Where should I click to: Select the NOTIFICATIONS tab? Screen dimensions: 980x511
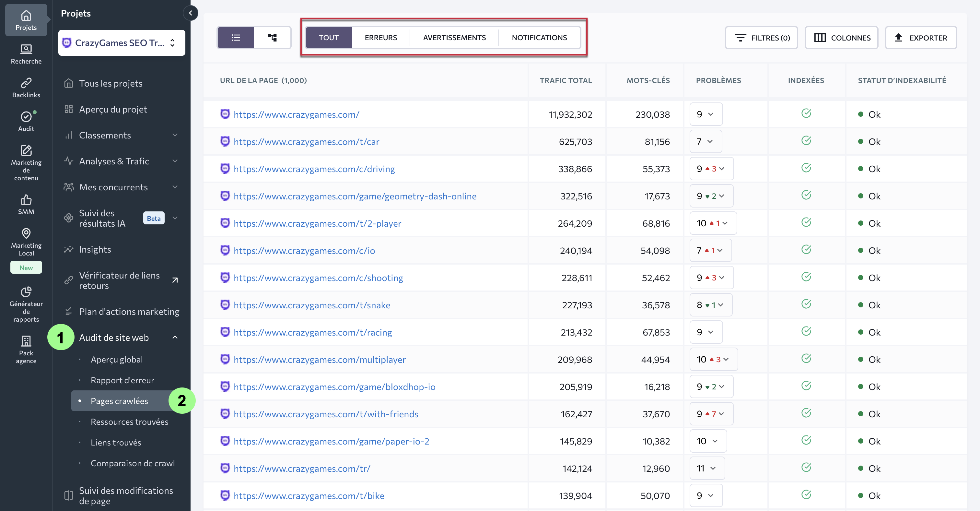(x=539, y=38)
